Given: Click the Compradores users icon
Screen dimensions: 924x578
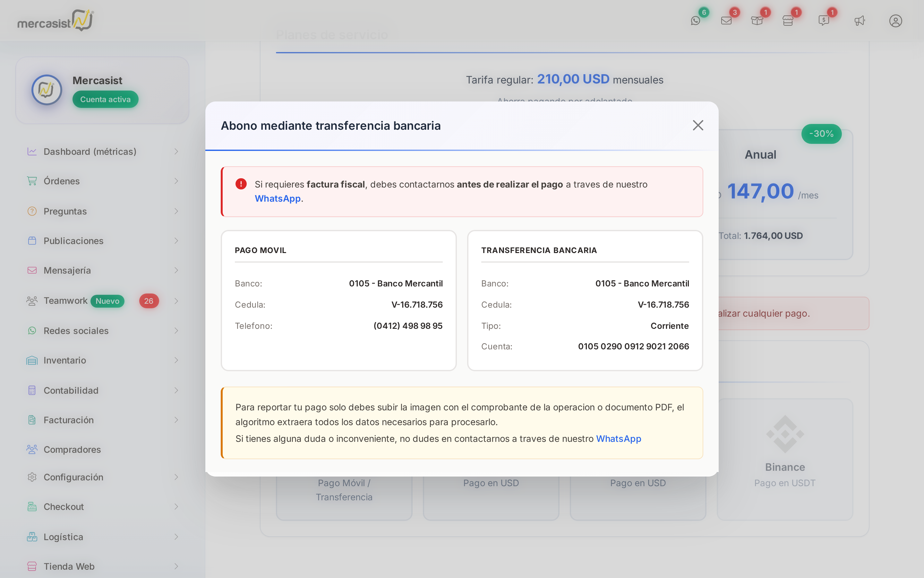Looking at the screenshot, I should pos(32,449).
